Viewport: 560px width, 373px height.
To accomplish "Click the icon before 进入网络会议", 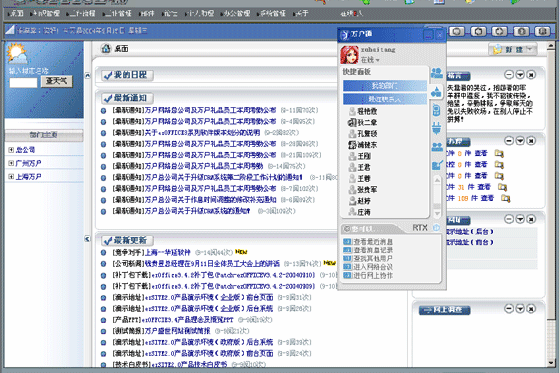I will tap(347, 267).
